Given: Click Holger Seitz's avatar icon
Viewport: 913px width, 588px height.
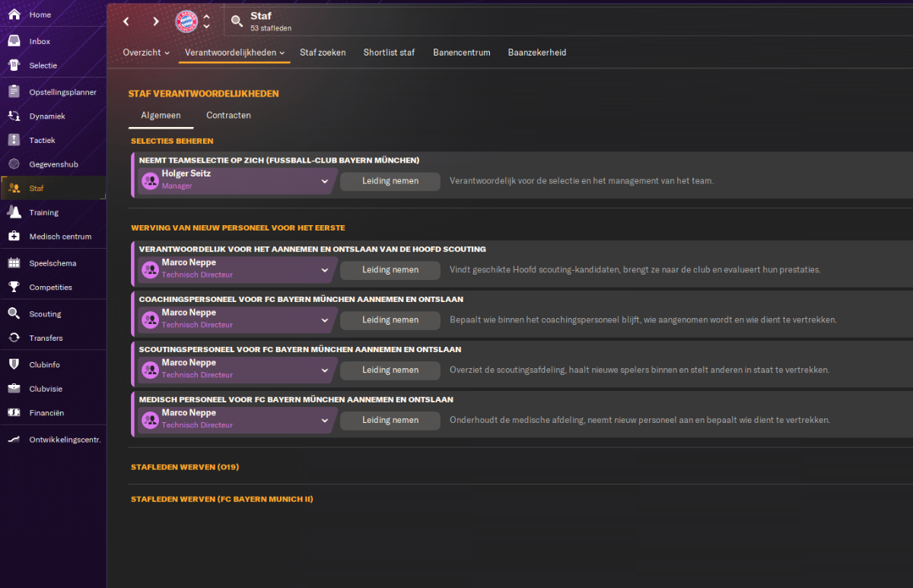Looking at the screenshot, I should point(150,180).
